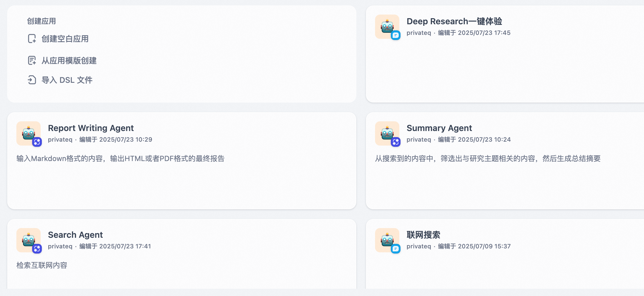Click the import DSL file icon
The width and height of the screenshot is (644, 296).
coord(32,80)
